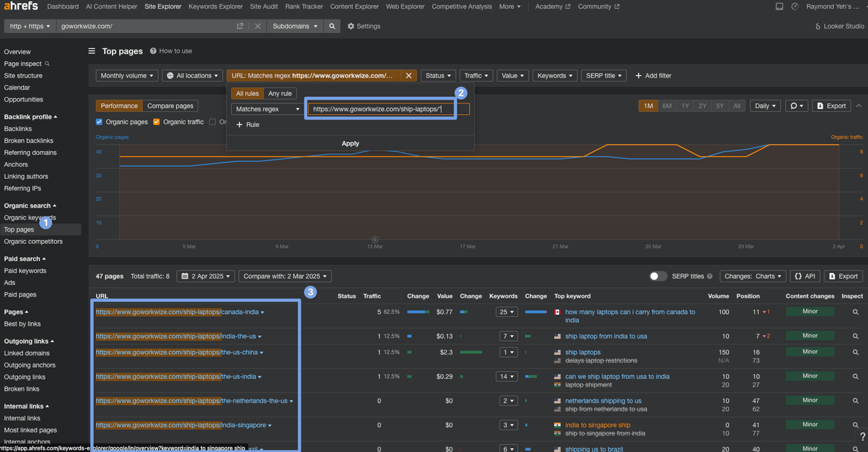Open Subdomains mode dropdown
868x452 pixels.
295,26
